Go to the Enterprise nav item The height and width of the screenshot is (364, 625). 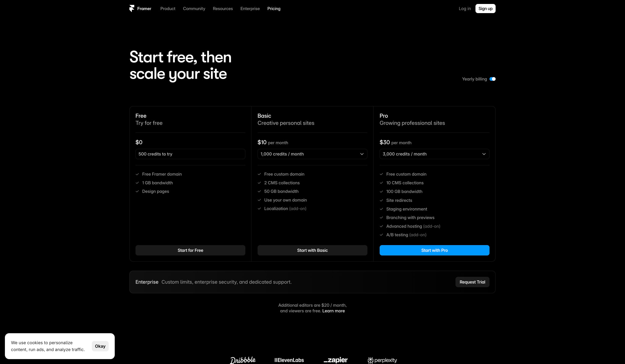tap(250, 9)
